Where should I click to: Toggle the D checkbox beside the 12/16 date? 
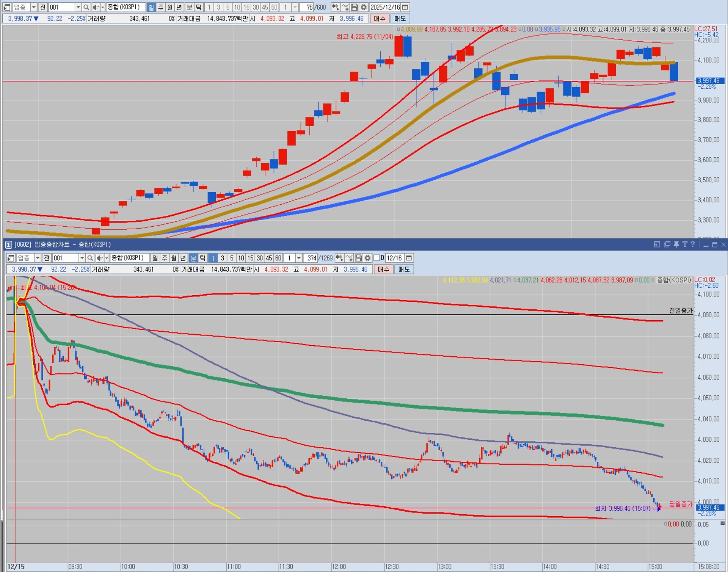click(x=377, y=258)
